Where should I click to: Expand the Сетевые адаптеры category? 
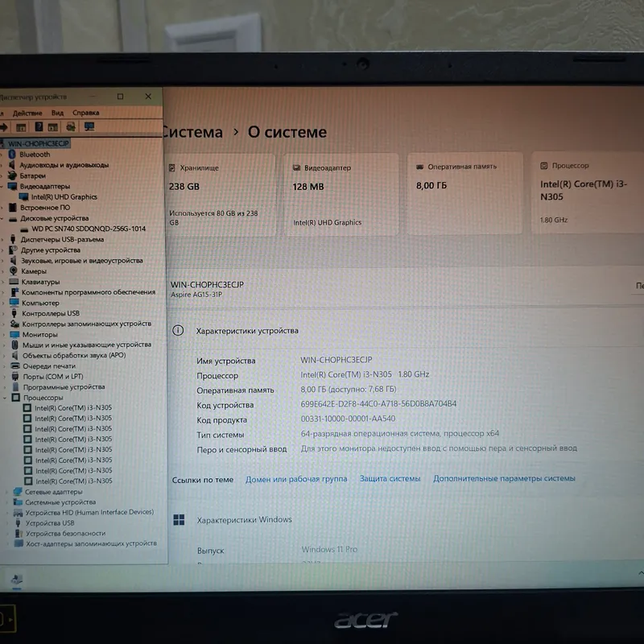(6, 492)
